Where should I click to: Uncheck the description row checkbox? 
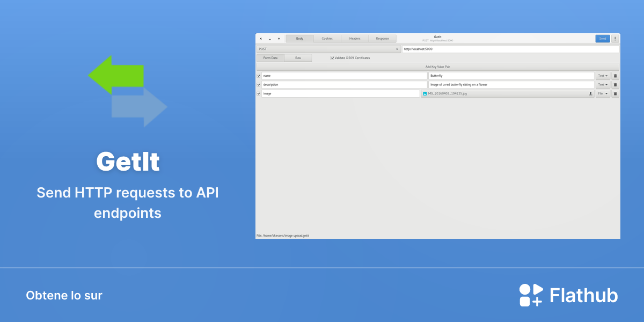259,85
